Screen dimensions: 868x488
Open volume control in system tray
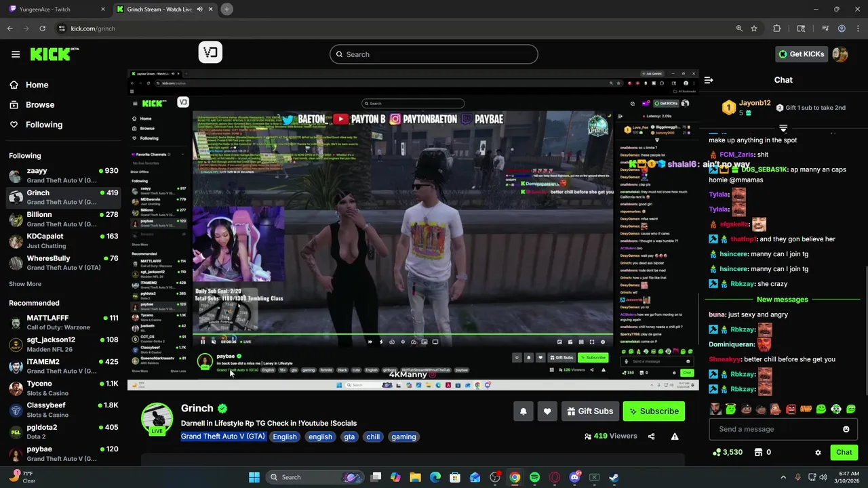tap(824, 477)
